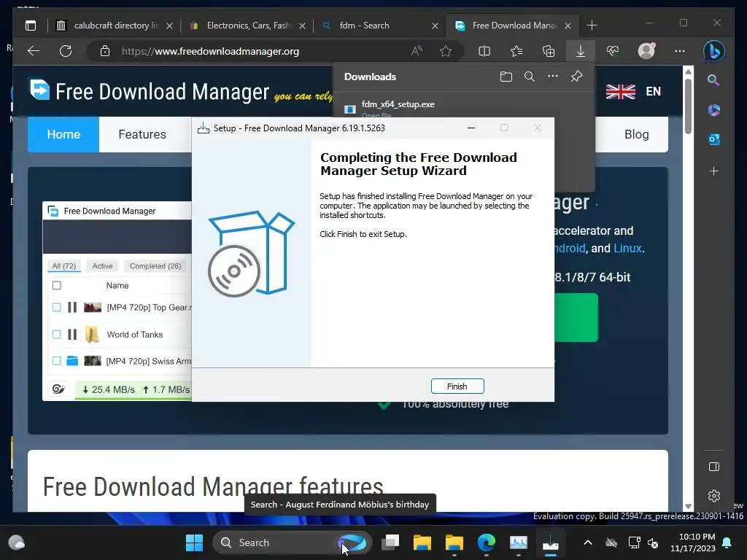The image size is (747, 560).
Task: Refresh the page with the reload icon
Action: click(x=66, y=51)
